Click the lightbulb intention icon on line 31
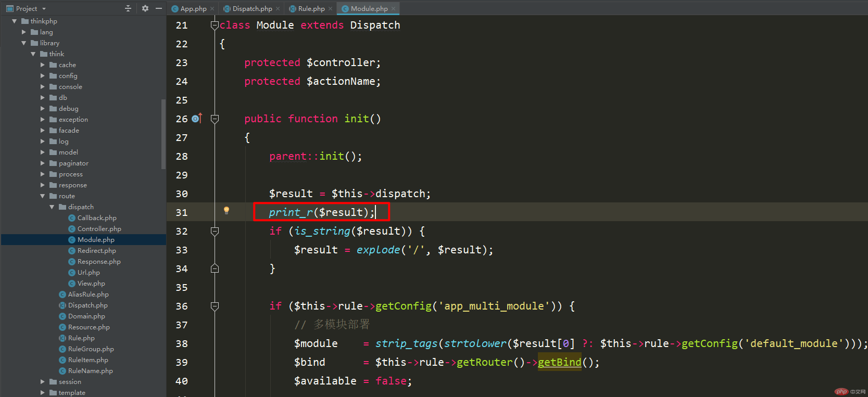Viewport: 868px width, 397px height. [x=227, y=211]
